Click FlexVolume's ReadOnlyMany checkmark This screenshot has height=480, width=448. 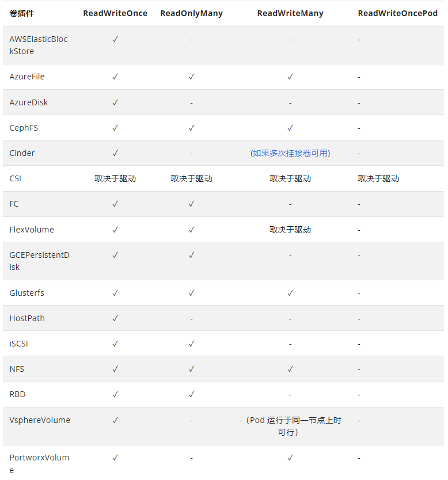click(191, 230)
